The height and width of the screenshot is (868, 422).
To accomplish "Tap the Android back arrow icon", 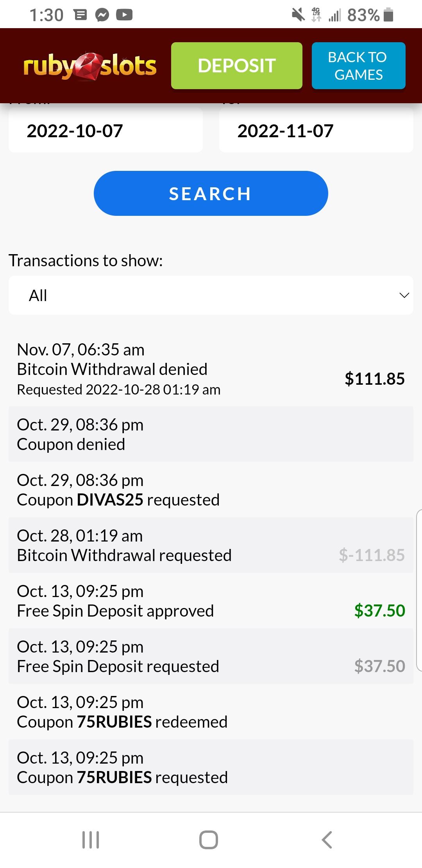I will [327, 839].
